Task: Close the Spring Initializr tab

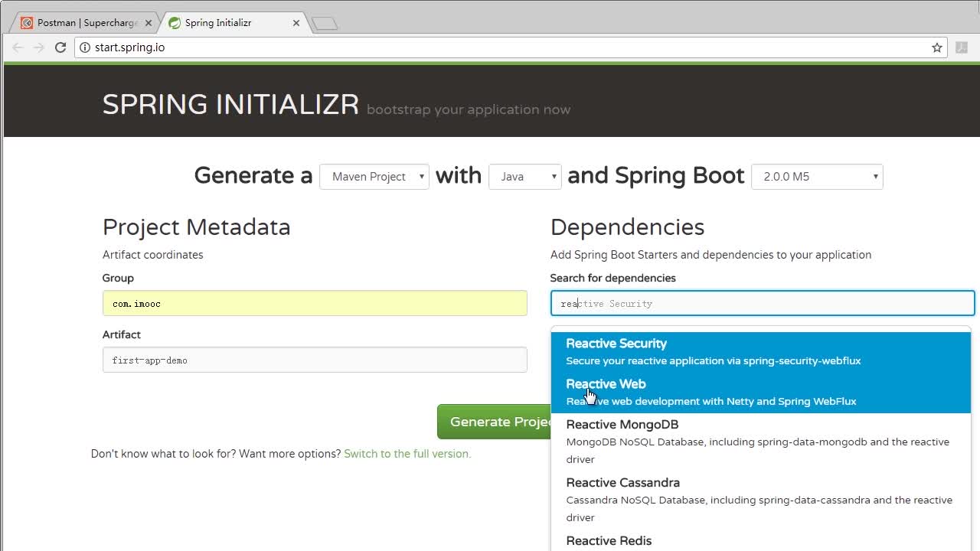Action: pyautogui.click(x=296, y=23)
